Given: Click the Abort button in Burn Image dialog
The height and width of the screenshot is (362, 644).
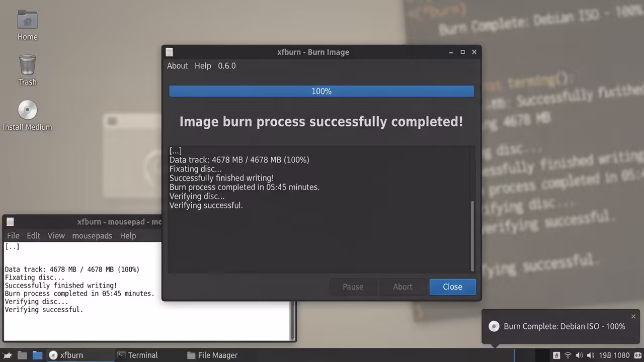Looking at the screenshot, I should 403,287.
